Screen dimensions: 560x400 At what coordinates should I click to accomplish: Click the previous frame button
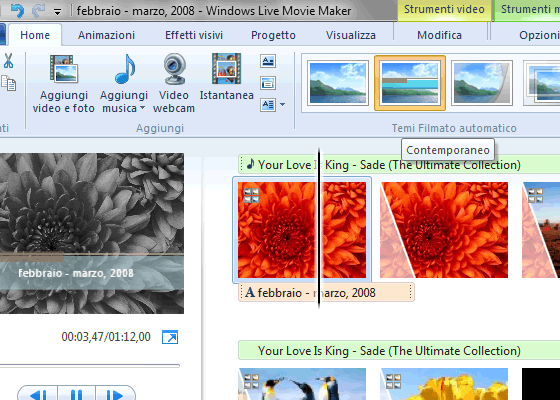(x=38, y=394)
